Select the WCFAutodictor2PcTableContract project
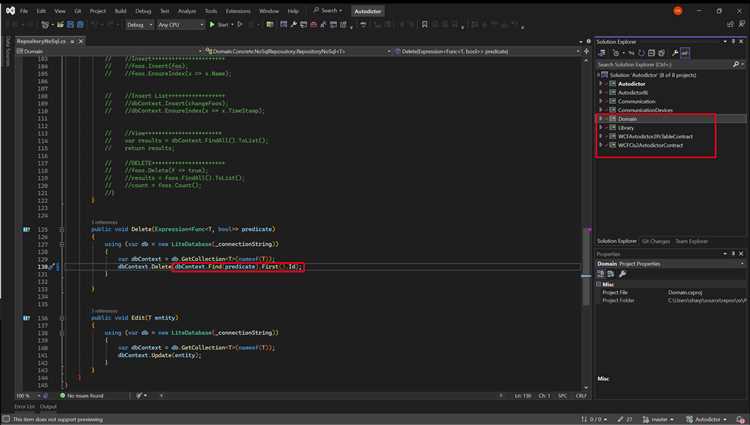 pyautogui.click(x=655, y=137)
